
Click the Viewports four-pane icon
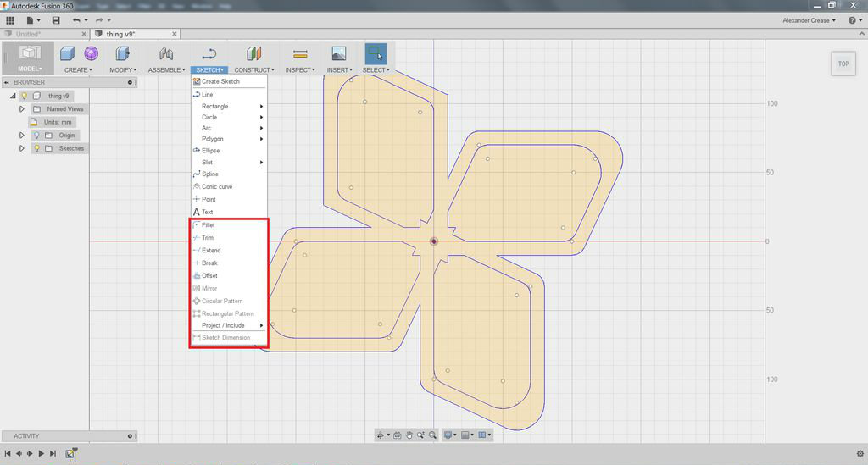482,435
